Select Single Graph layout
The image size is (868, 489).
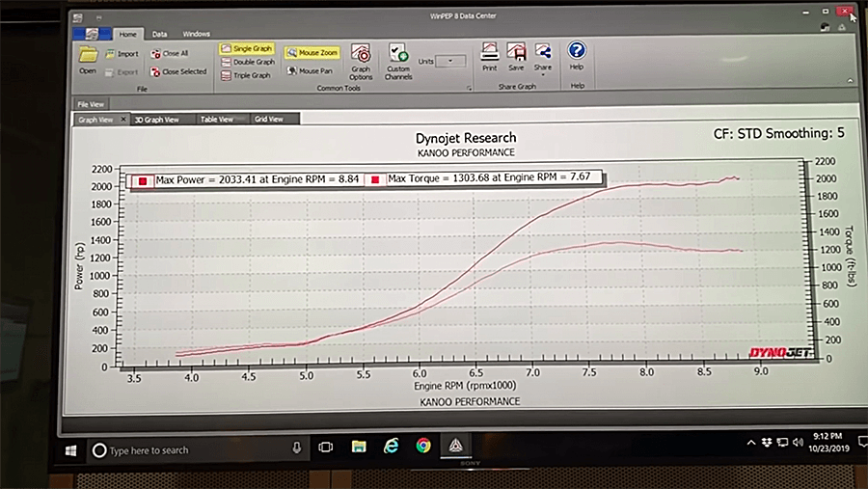pos(247,49)
